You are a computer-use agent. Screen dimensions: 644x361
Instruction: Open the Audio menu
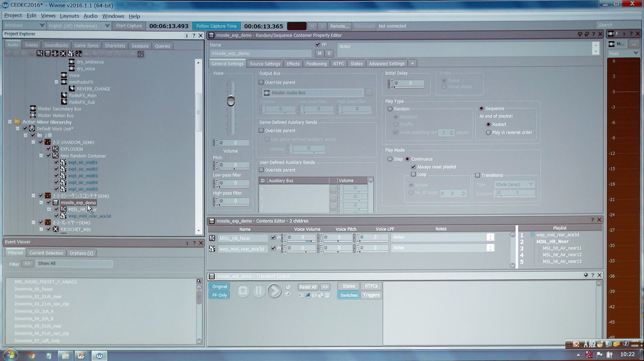(x=90, y=16)
